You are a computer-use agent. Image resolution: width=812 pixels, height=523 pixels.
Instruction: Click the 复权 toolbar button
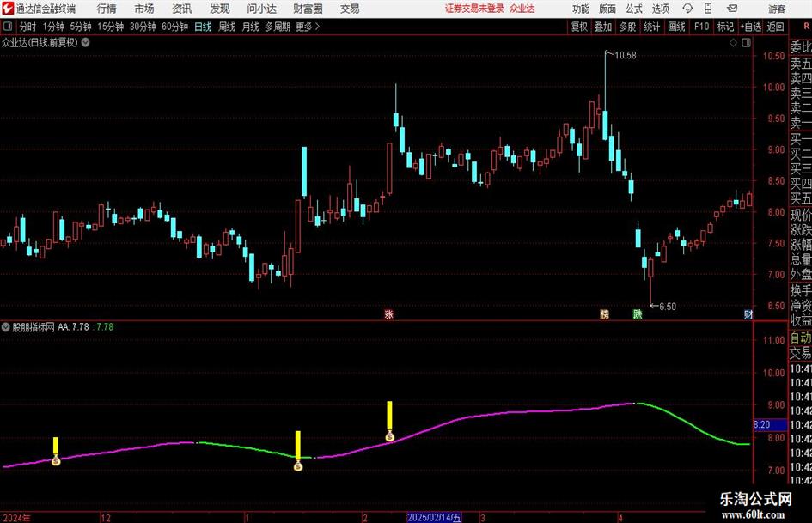pos(579,27)
